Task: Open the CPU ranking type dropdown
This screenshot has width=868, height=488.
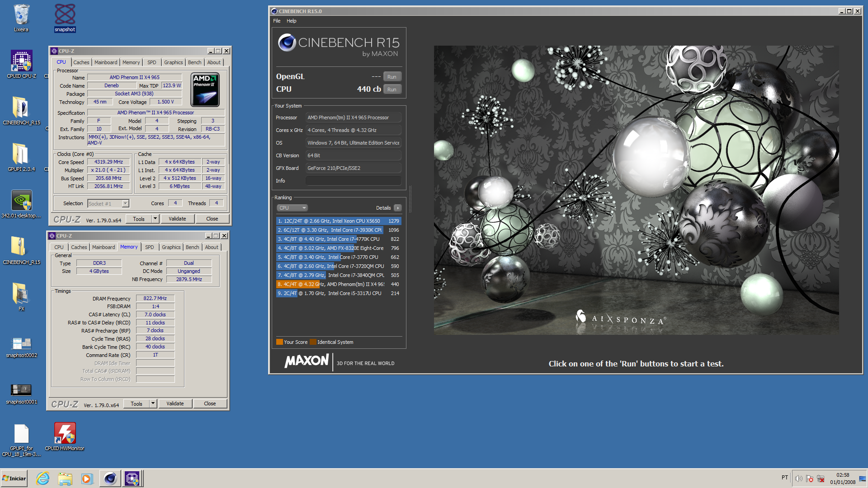Action: pos(292,208)
